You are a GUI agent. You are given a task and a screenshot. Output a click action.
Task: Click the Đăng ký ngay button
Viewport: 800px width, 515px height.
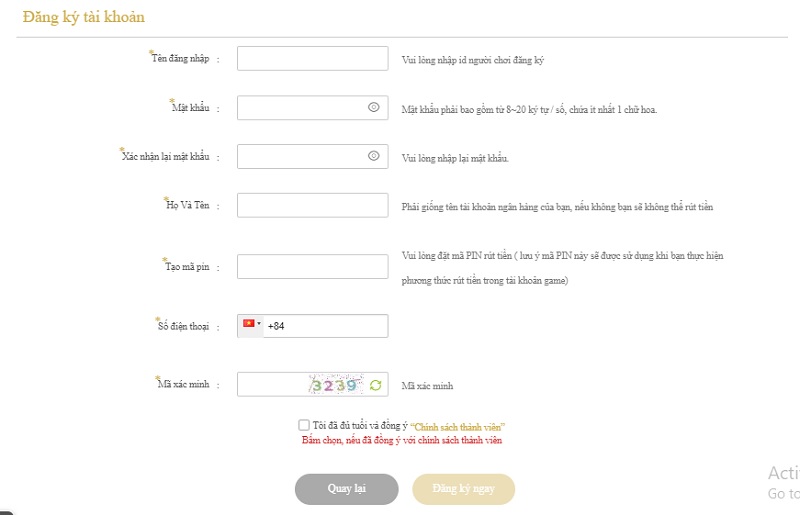(x=464, y=488)
